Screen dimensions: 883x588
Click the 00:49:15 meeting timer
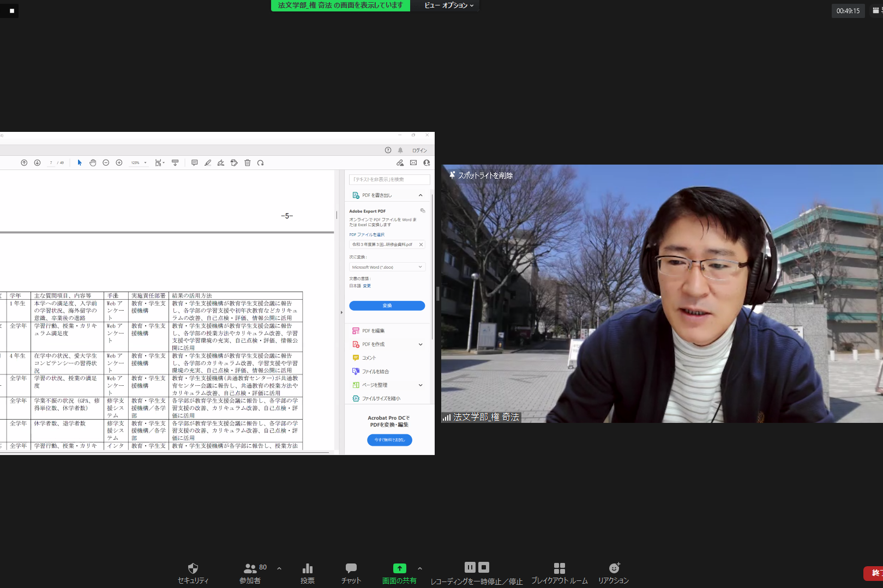pos(848,11)
